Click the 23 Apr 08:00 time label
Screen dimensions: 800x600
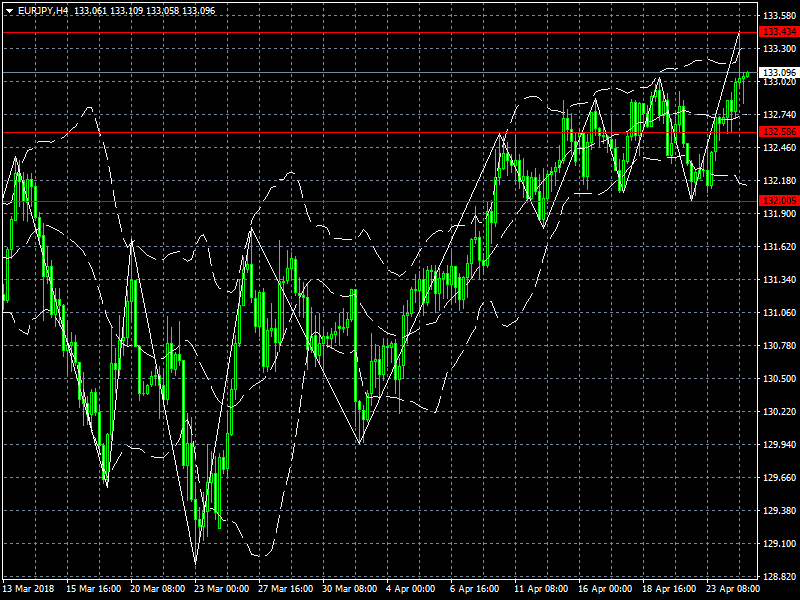pyautogui.click(x=733, y=589)
